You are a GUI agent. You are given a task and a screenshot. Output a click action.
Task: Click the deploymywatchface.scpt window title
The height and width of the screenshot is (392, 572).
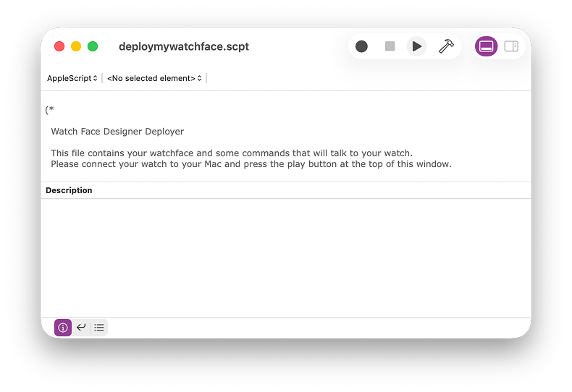[184, 46]
